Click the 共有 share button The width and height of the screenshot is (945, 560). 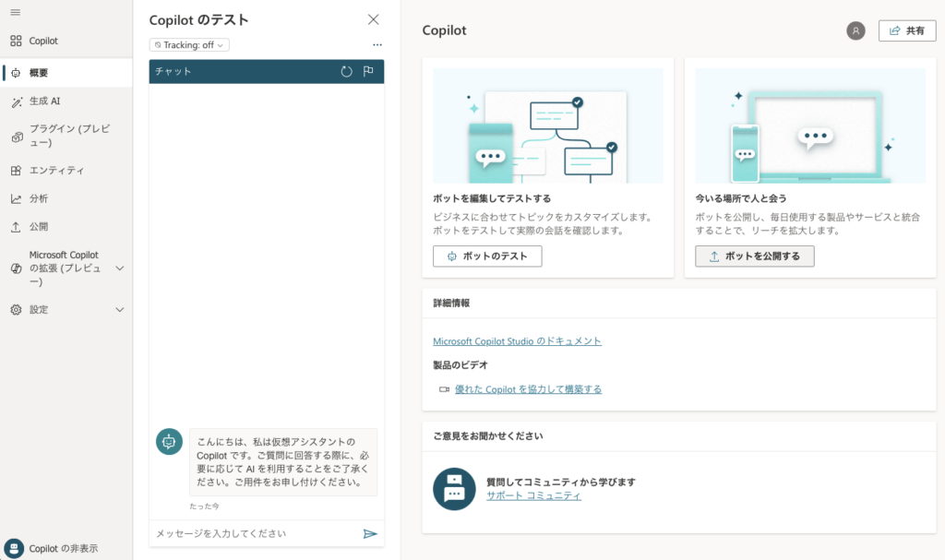906,30
